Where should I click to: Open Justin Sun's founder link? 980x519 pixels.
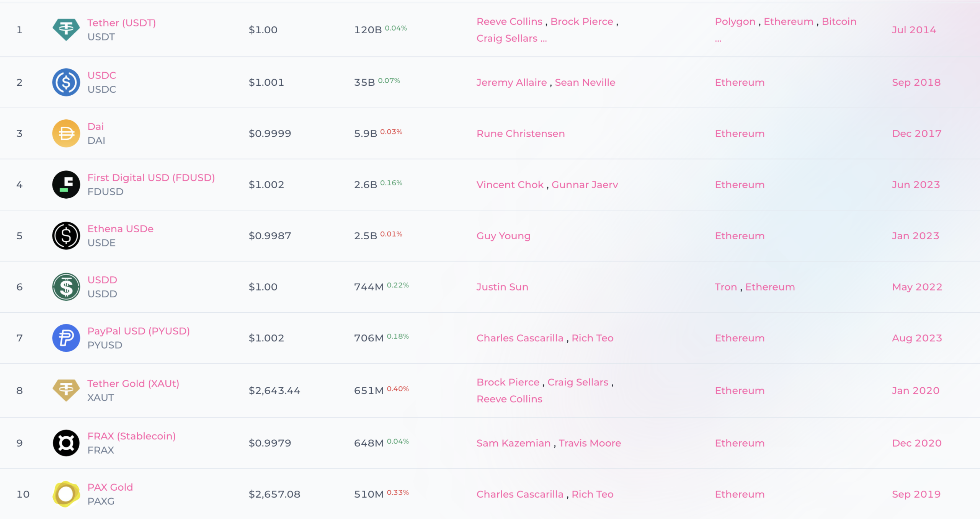(x=502, y=287)
